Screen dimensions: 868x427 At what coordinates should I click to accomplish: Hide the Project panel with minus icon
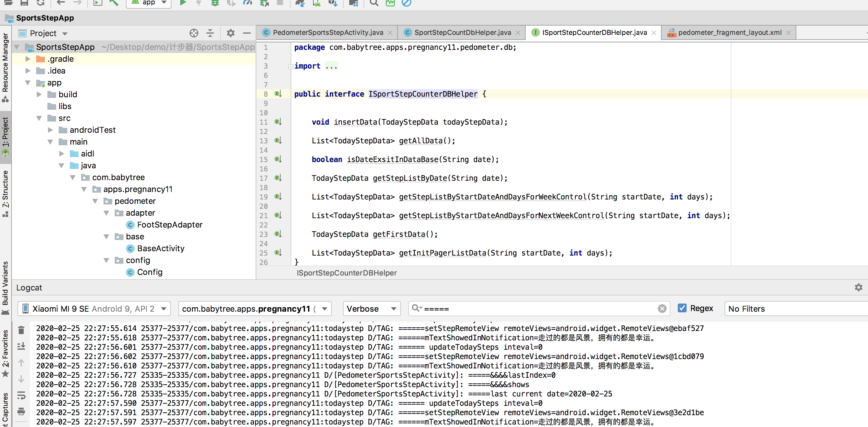point(247,33)
